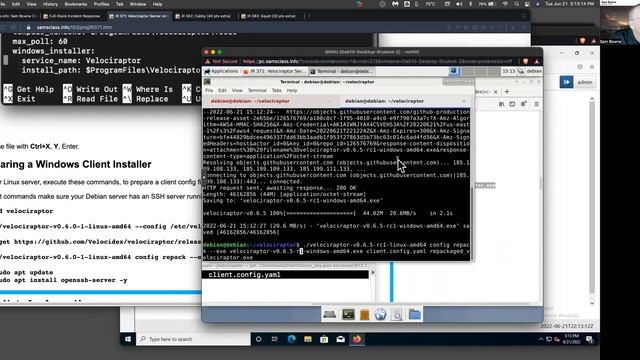Click the Brave shield icon in noVNC window
Viewport: 640px width, 360px height.
point(525,61)
